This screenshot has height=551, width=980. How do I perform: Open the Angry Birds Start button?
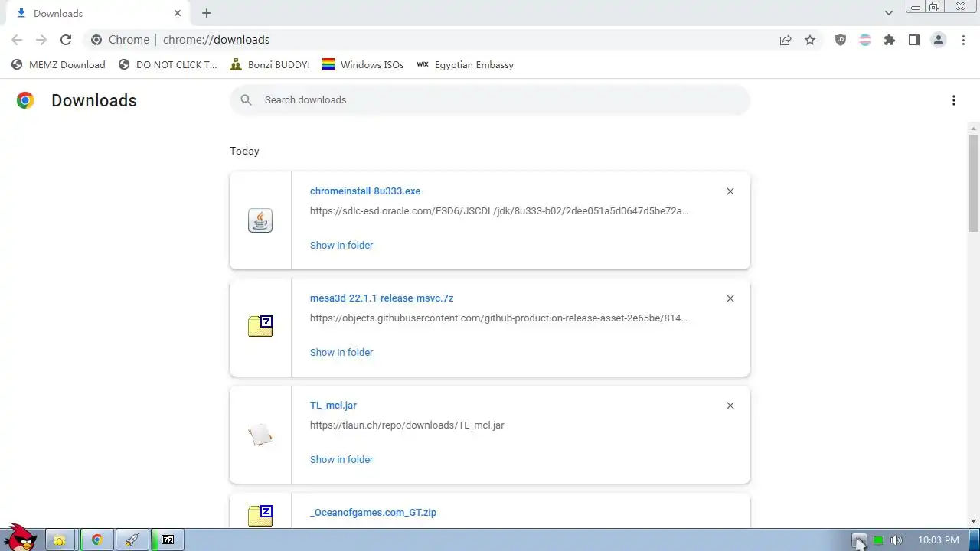pos(20,538)
